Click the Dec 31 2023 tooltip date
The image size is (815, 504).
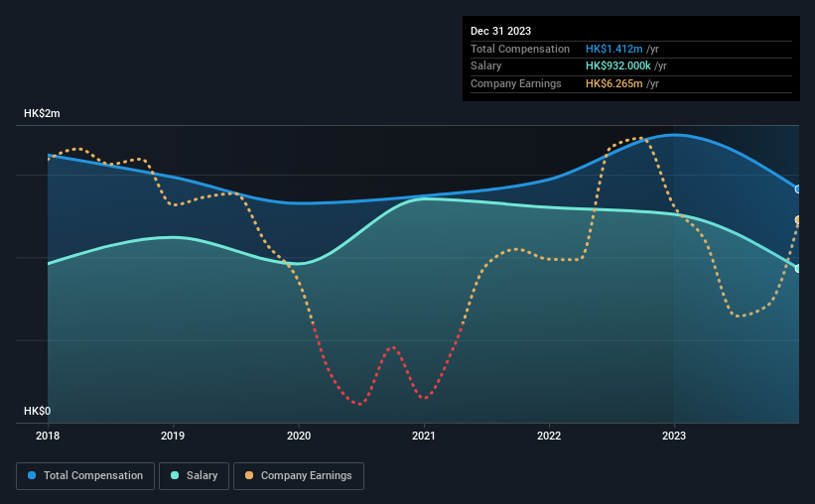click(501, 31)
